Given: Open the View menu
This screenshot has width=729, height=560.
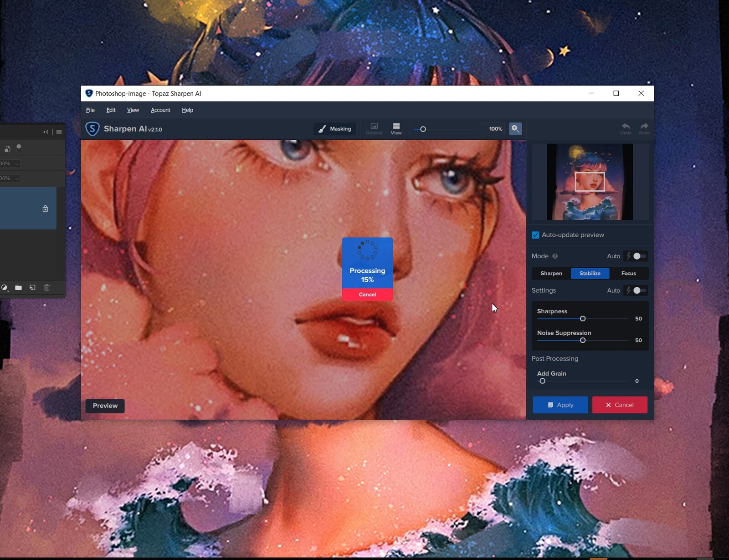Looking at the screenshot, I should (133, 110).
